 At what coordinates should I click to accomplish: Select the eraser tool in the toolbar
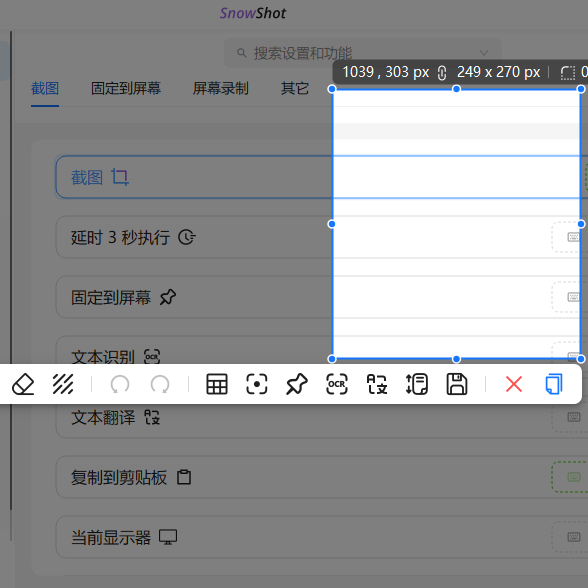pos(23,384)
